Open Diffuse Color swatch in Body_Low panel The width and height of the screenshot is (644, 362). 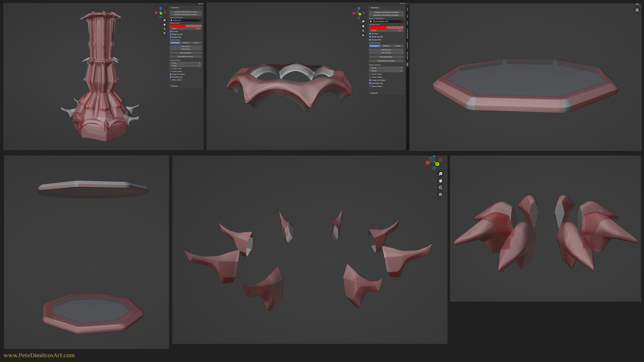[186, 26]
